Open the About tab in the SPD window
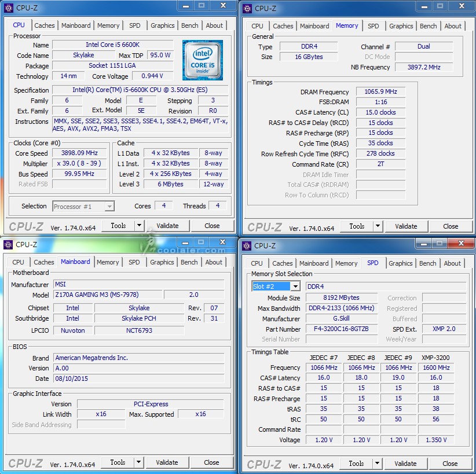The width and height of the screenshot is (476, 474). pos(452,263)
